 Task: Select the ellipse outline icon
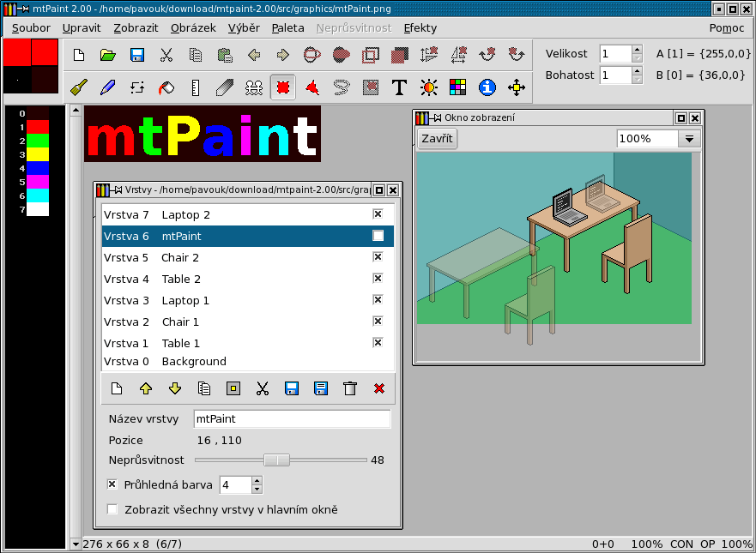point(312,55)
